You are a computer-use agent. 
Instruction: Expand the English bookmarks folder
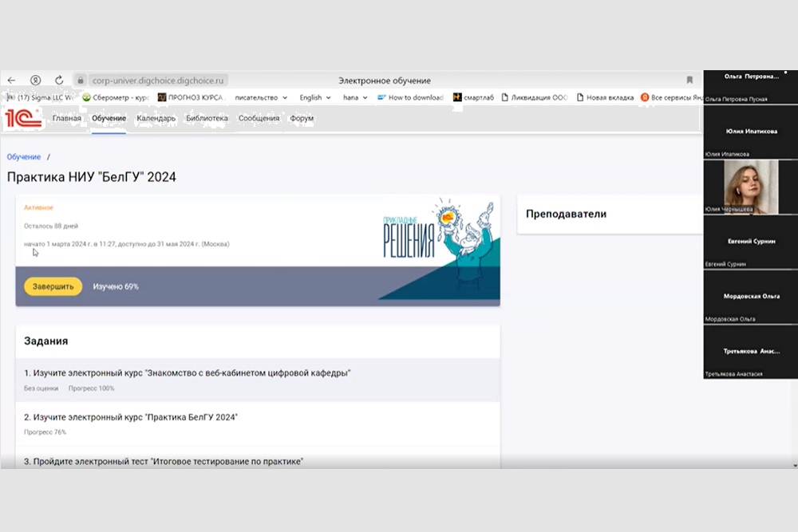[315, 97]
